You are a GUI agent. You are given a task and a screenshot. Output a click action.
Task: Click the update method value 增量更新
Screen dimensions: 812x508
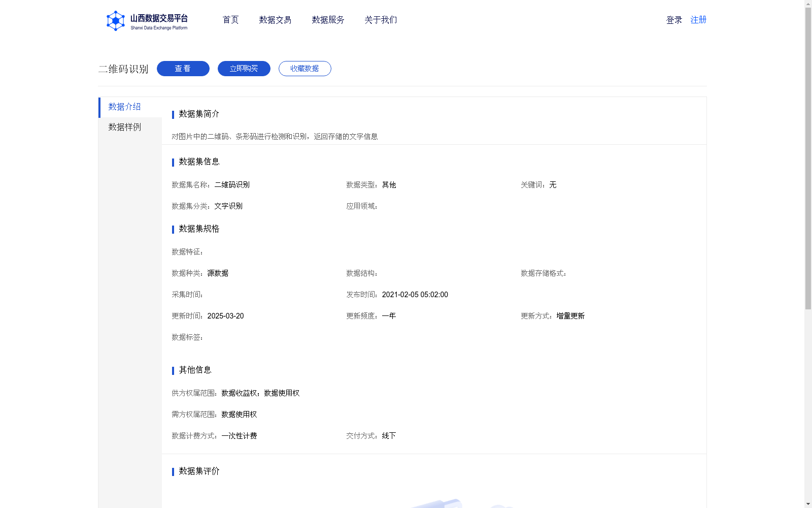[570, 316]
